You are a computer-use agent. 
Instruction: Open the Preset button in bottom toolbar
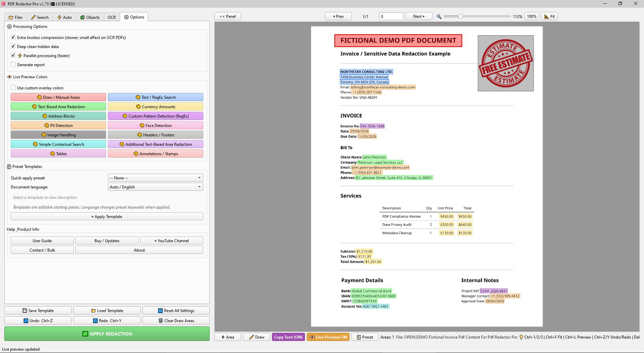coord(365,337)
